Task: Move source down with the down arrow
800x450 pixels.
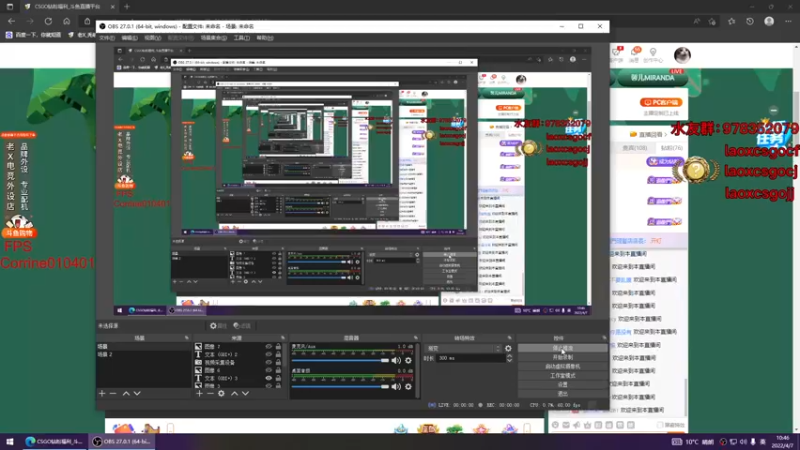Action: 245,393
